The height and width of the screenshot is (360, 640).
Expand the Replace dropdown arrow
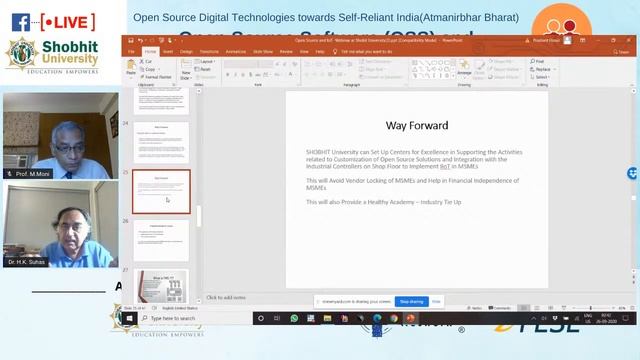tap(554, 69)
